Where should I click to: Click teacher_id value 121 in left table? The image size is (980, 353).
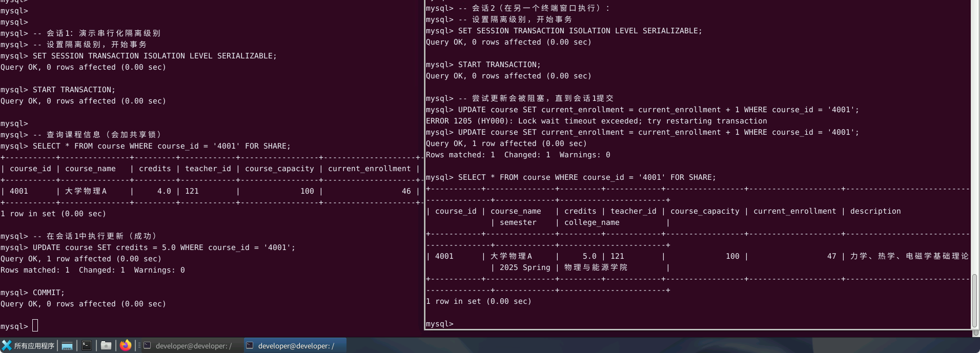(192, 191)
